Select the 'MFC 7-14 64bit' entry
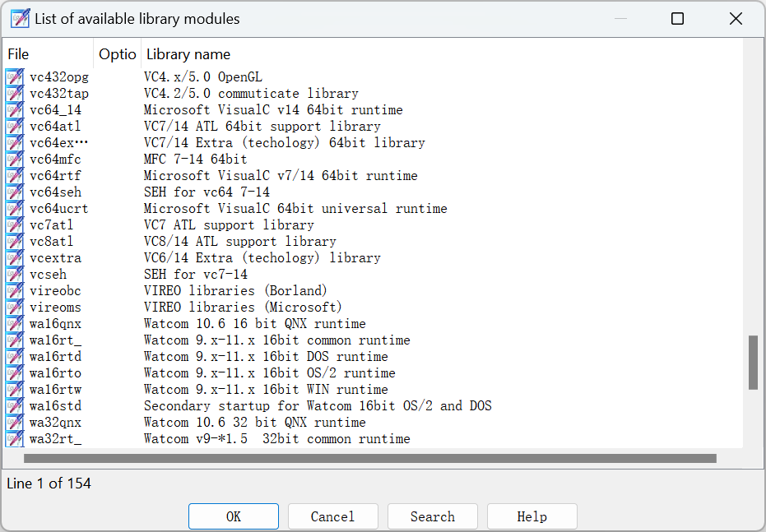 [196, 160]
